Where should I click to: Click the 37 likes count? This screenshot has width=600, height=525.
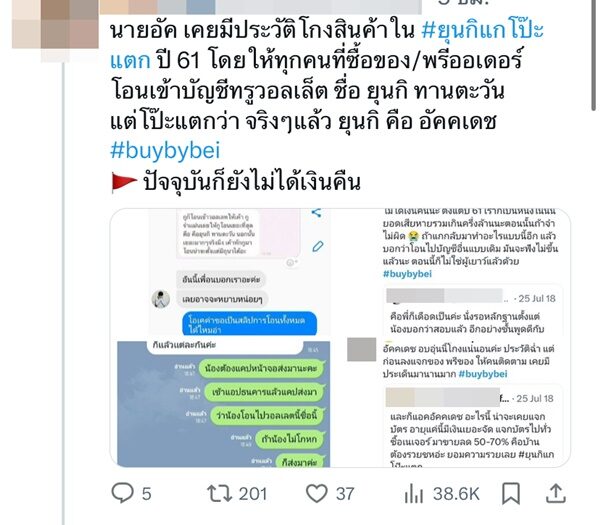coord(345,494)
